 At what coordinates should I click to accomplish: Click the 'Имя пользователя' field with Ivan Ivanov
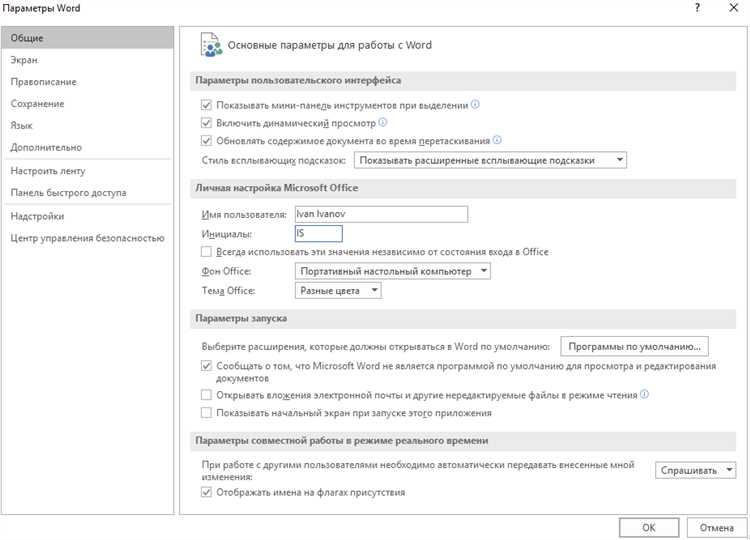point(381,214)
